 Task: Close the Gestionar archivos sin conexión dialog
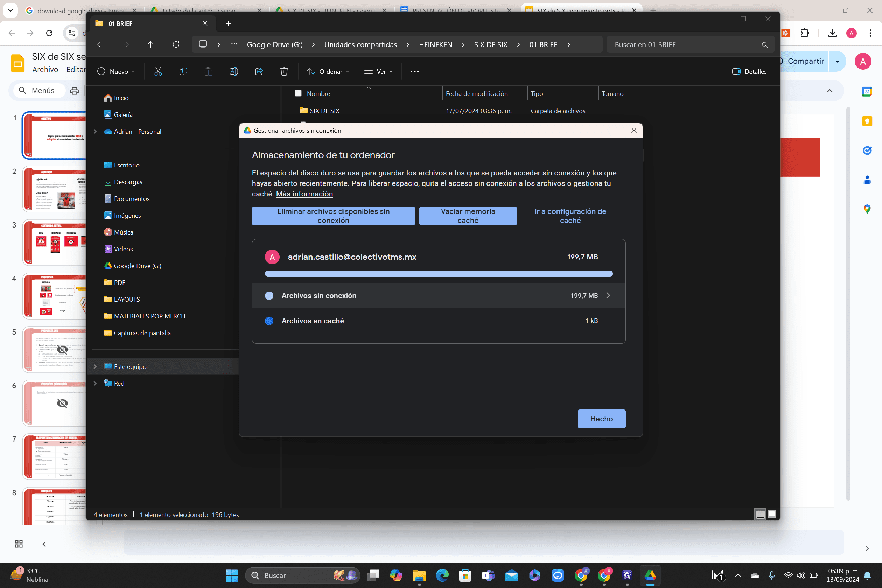coord(634,131)
